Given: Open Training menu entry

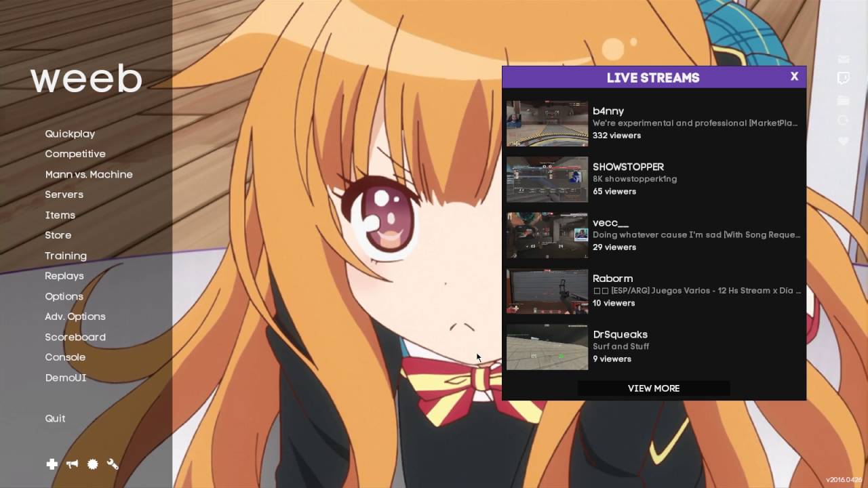Looking at the screenshot, I should [66, 256].
